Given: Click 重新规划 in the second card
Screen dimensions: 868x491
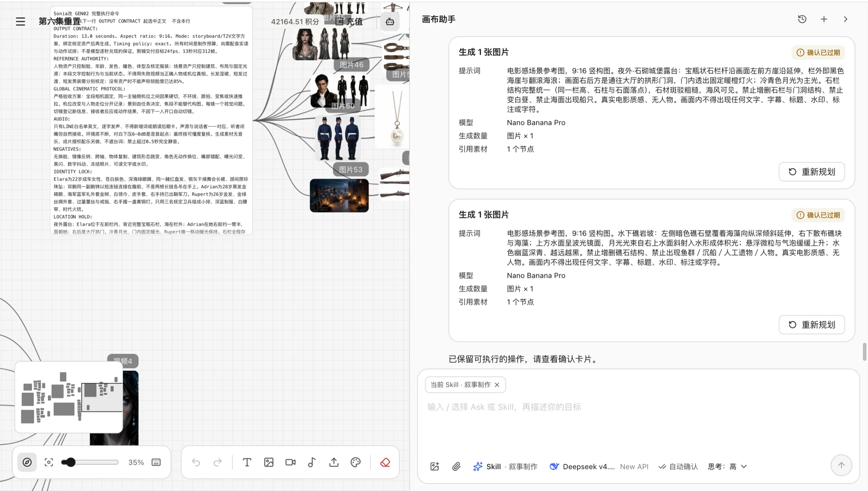Looking at the screenshot, I should click(x=811, y=325).
